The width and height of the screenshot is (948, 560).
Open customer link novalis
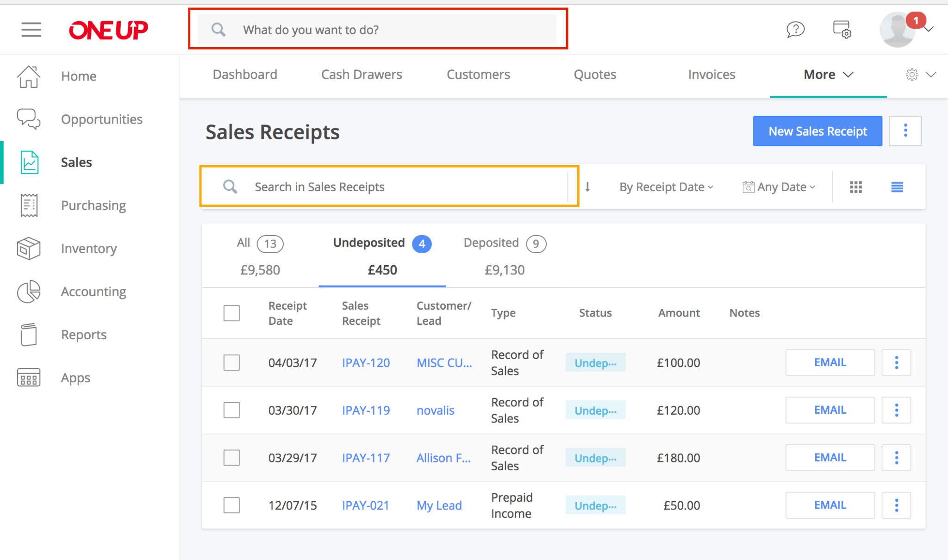(435, 410)
